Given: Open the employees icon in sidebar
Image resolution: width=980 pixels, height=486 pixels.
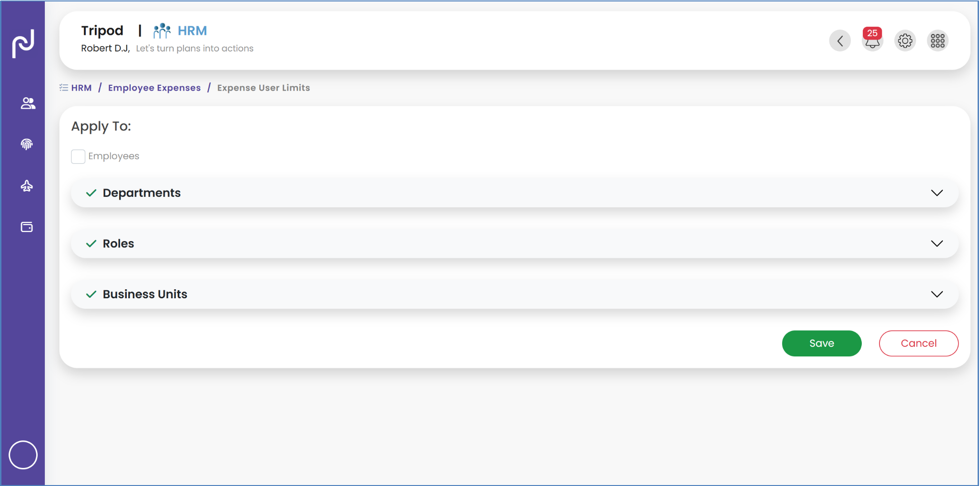Looking at the screenshot, I should click(28, 103).
